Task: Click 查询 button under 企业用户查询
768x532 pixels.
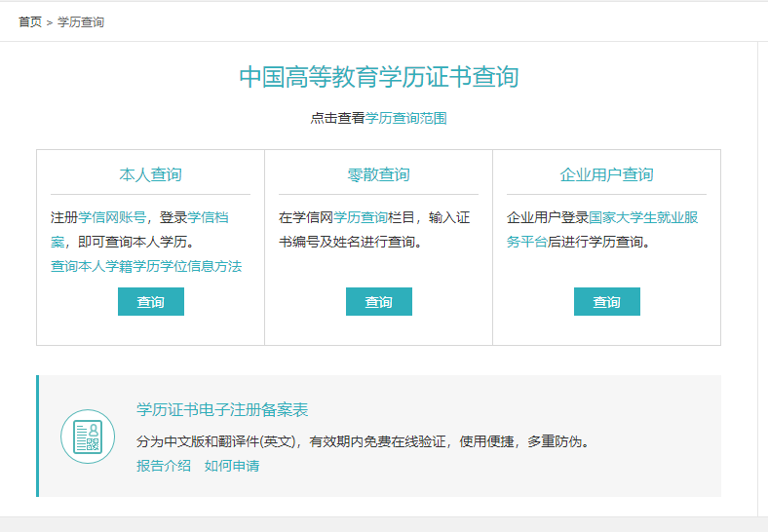Action: pos(607,302)
